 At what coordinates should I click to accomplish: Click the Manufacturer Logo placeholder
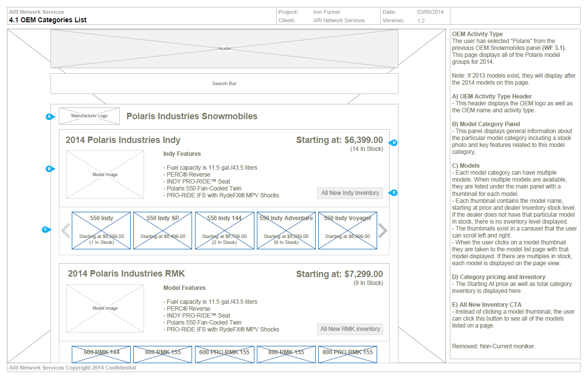tap(89, 116)
